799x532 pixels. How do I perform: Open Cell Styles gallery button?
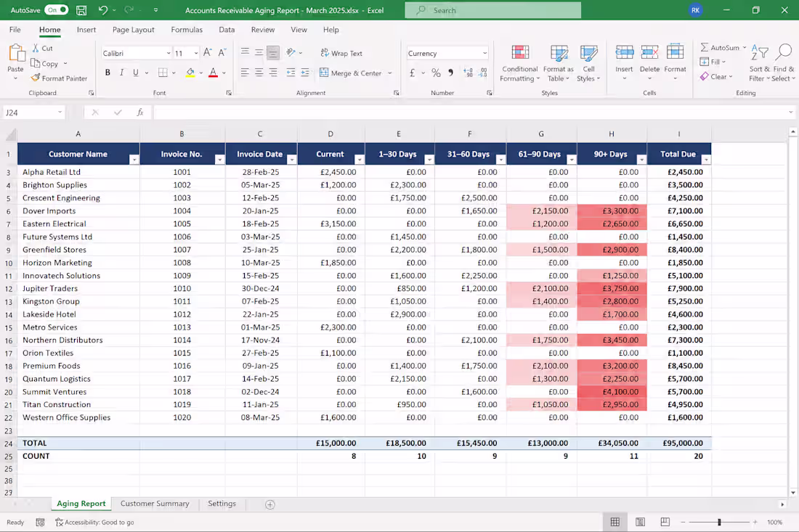click(588, 63)
